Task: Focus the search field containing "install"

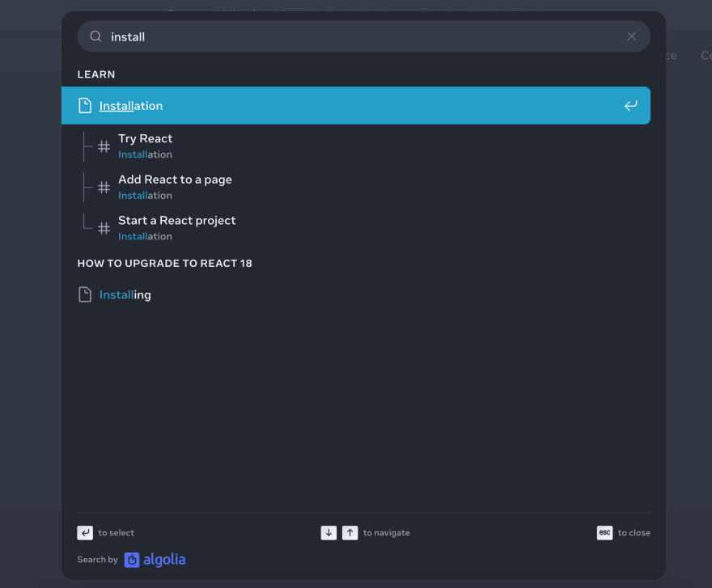Action: [363, 36]
